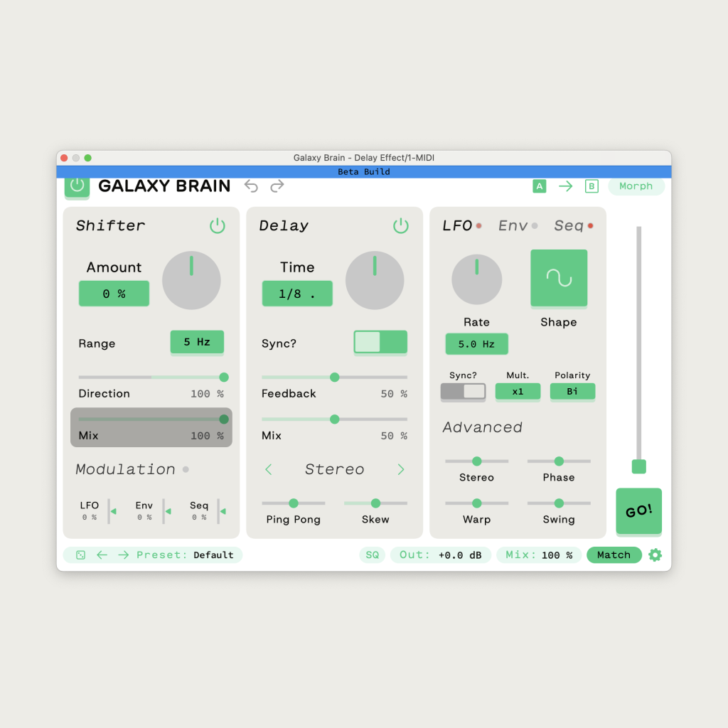728x728 pixels.
Task: Switch to the Seq modulation tab
Action: 568,225
